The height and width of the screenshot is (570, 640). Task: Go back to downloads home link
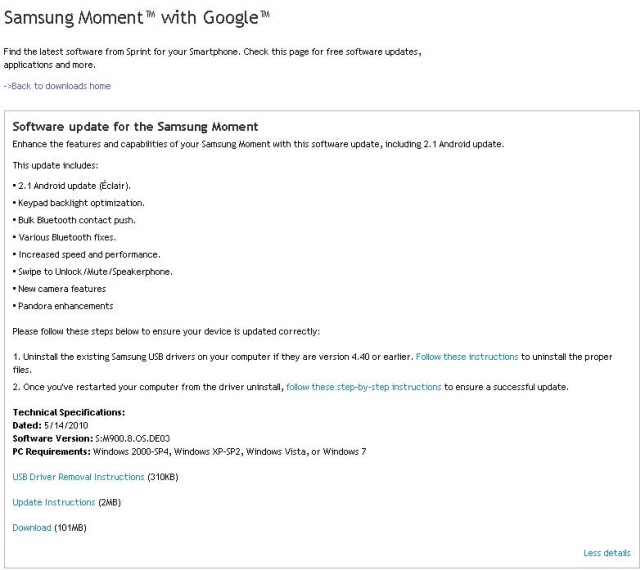click(57, 86)
